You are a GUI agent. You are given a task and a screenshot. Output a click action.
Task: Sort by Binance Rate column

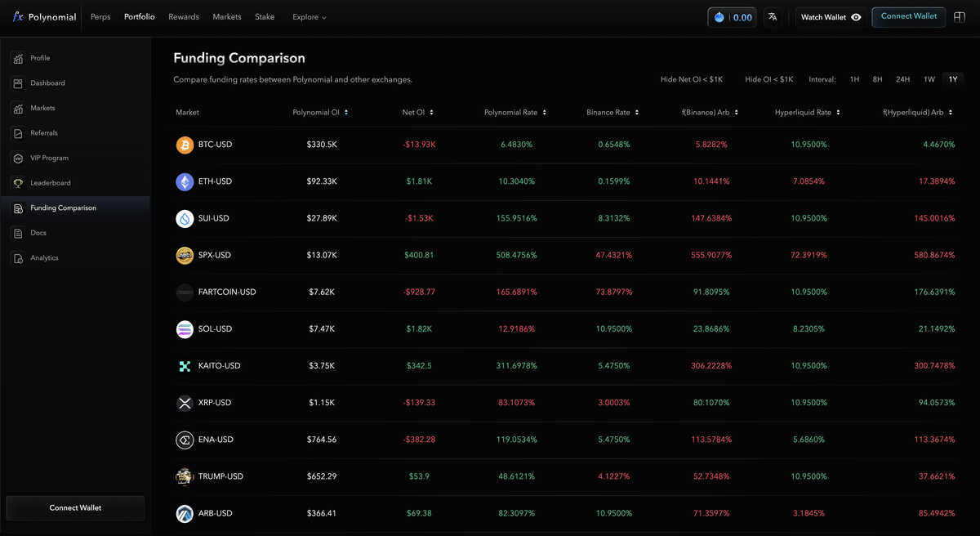(612, 112)
